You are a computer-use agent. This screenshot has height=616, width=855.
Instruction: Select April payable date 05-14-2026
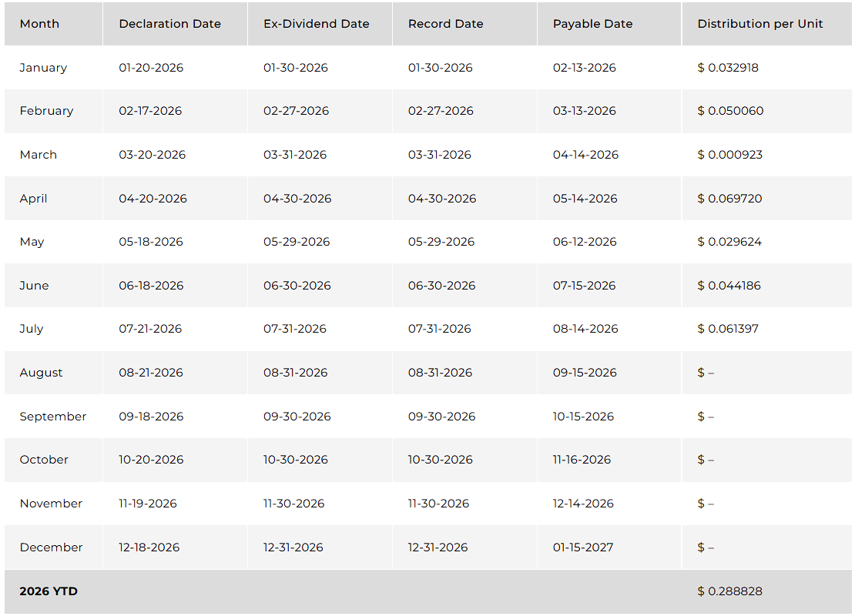pyautogui.click(x=585, y=199)
